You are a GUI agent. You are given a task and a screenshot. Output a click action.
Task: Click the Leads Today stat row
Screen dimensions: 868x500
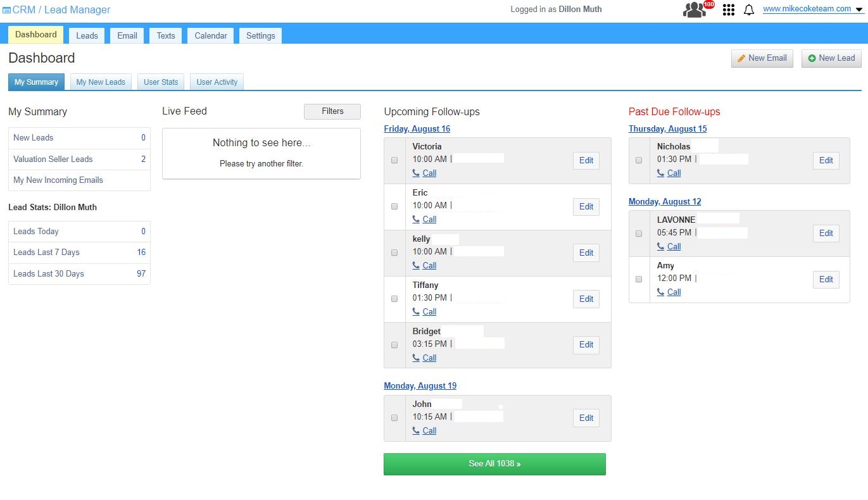pos(79,232)
